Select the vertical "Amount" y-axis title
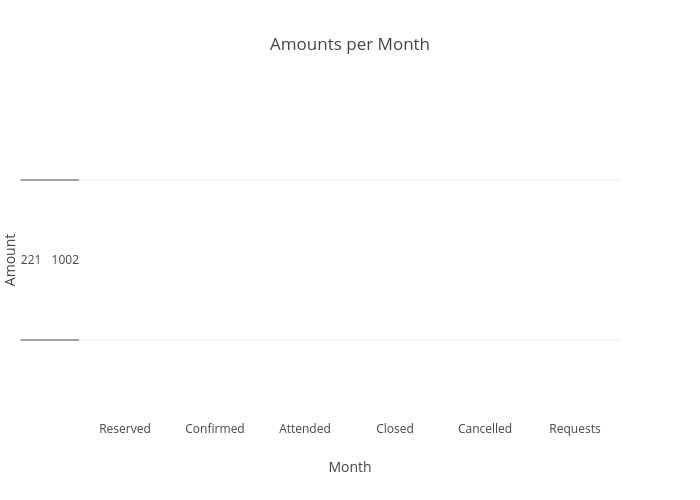This screenshot has height=500, width=700. pos(10,260)
